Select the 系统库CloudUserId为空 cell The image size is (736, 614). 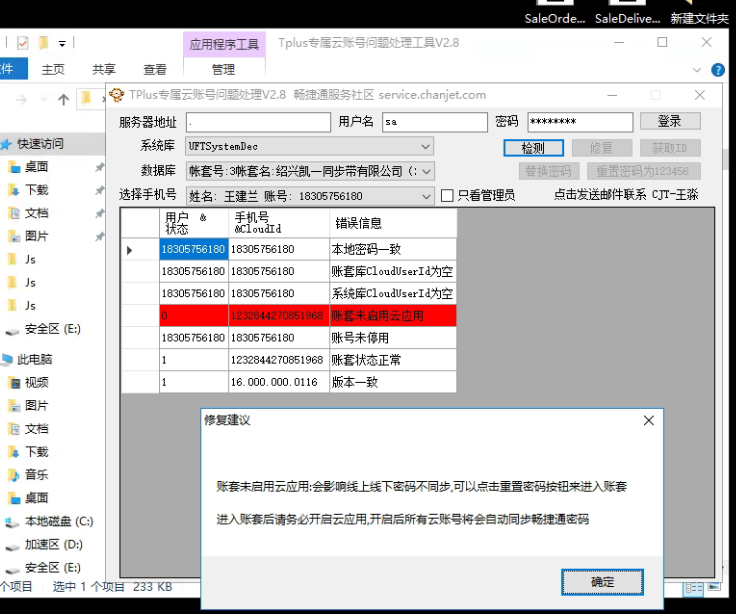(393, 293)
